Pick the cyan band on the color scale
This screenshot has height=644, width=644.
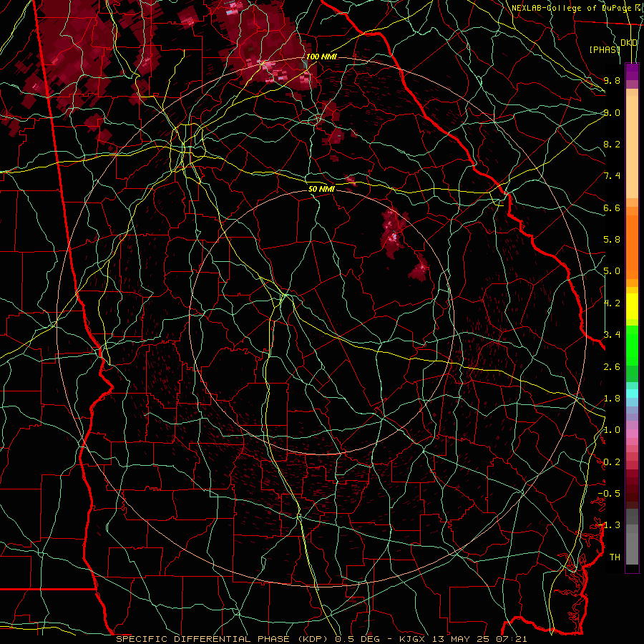tap(632, 394)
